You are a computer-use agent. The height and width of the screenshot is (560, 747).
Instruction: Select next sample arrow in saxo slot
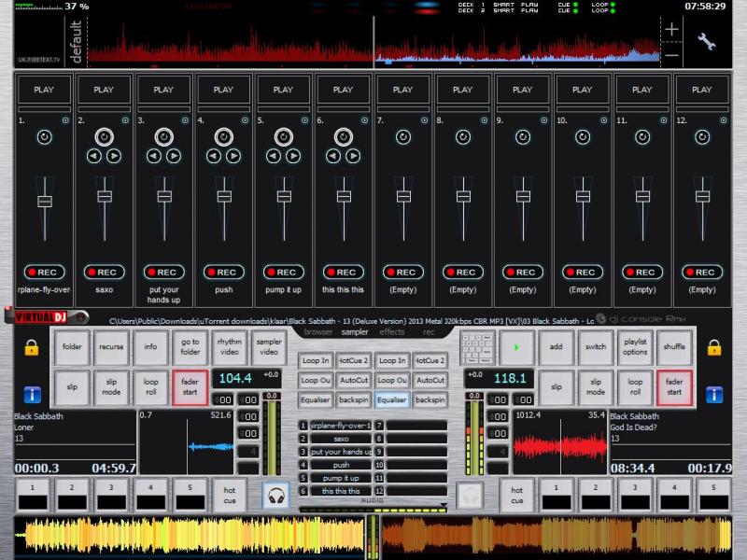point(114,156)
